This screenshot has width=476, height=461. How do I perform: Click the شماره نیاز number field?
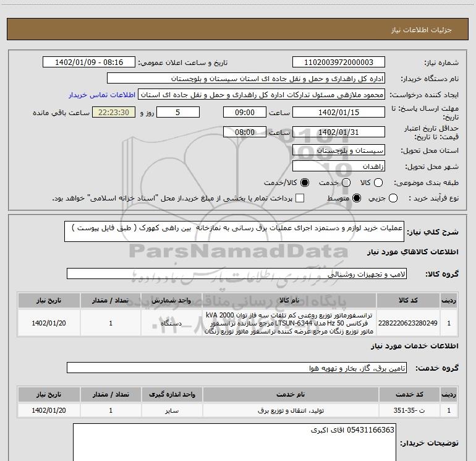pos(339,62)
